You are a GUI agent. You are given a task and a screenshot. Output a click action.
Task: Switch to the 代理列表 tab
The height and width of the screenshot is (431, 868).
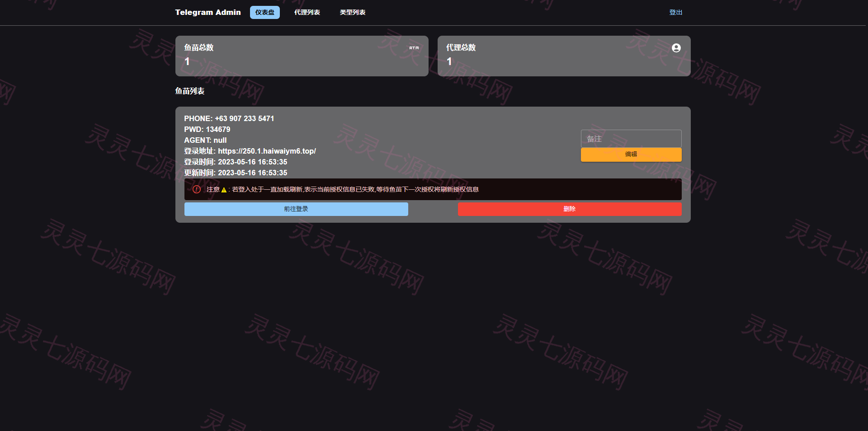point(307,12)
